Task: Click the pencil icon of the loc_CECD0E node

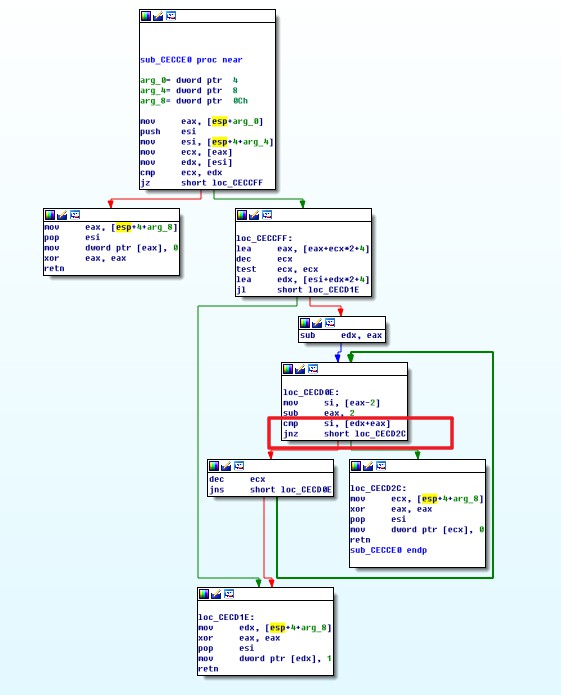Action: (300, 369)
